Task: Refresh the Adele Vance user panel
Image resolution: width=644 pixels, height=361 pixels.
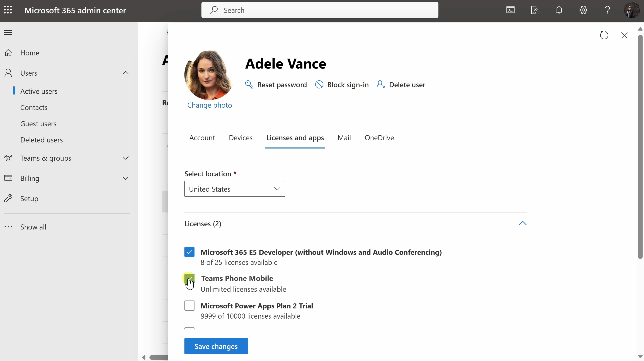Action: pos(604,35)
